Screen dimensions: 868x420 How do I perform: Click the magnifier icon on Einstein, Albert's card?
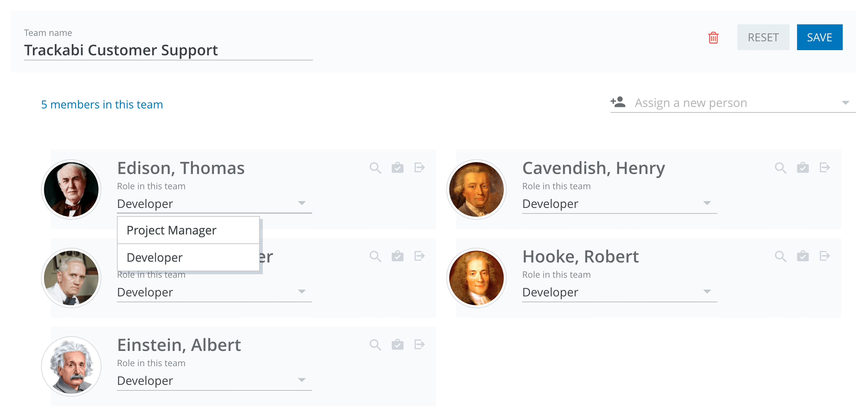point(375,344)
